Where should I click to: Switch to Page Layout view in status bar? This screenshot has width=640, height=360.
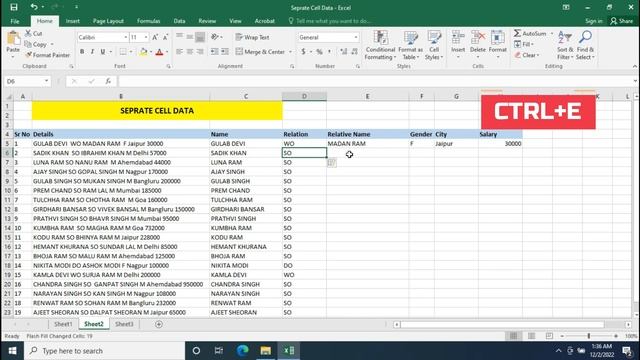531,336
